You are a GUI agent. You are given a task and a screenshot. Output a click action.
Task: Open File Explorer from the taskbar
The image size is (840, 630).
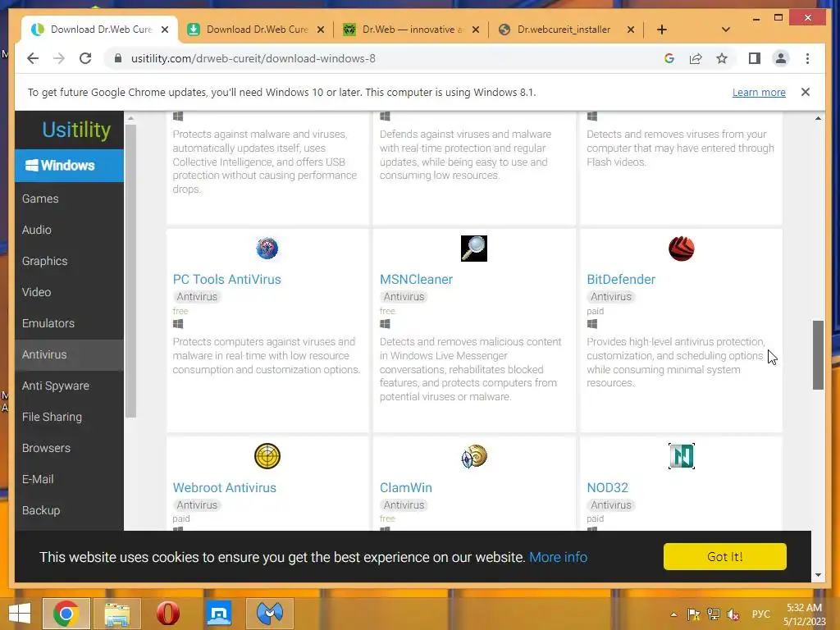point(116,614)
